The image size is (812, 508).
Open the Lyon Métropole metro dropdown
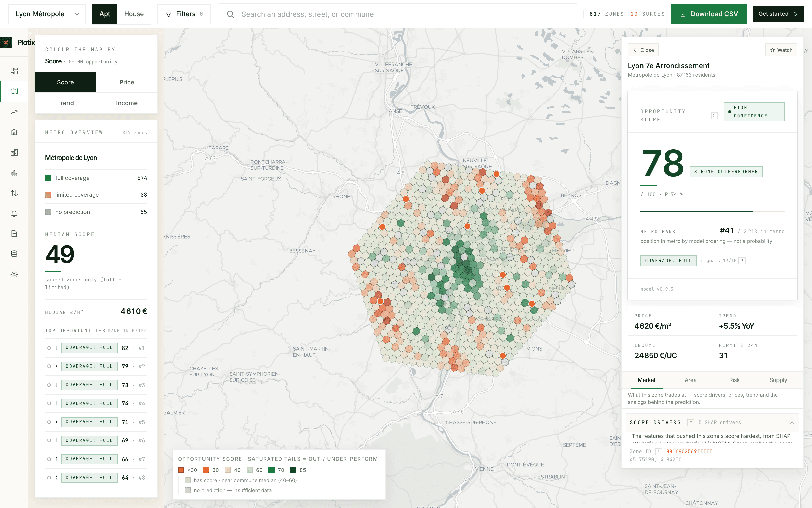[x=47, y=14]
